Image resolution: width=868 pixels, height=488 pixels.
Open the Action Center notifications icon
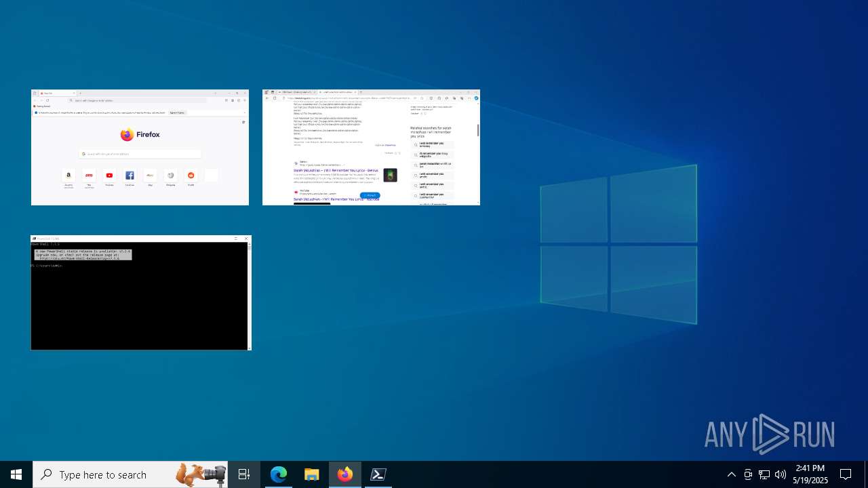[x=846, y=474]
